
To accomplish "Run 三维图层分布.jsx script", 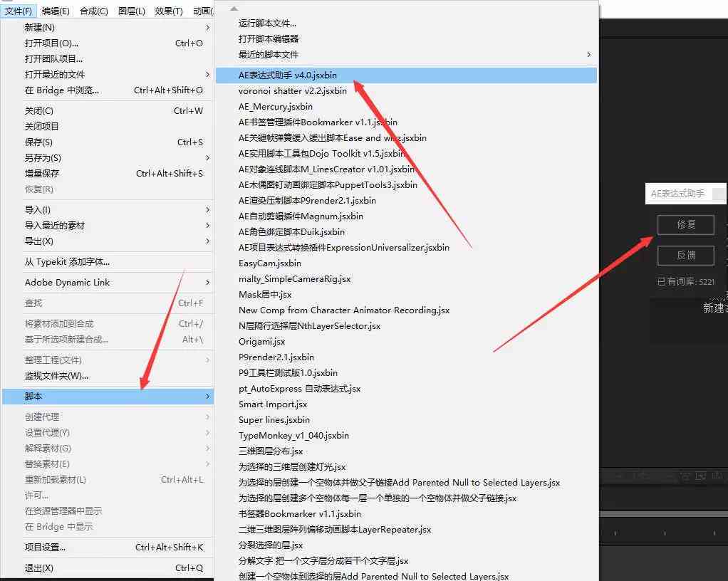I will [406, 451].
